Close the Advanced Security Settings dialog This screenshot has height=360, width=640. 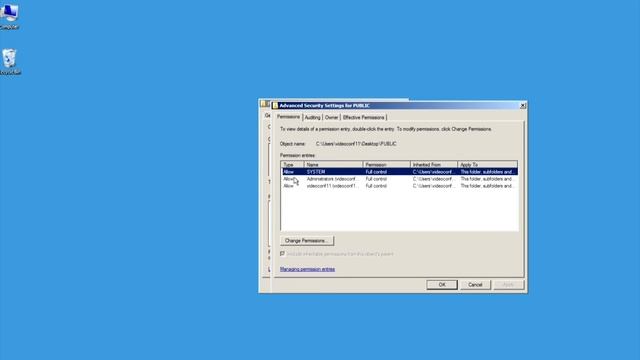pos(522,106)
